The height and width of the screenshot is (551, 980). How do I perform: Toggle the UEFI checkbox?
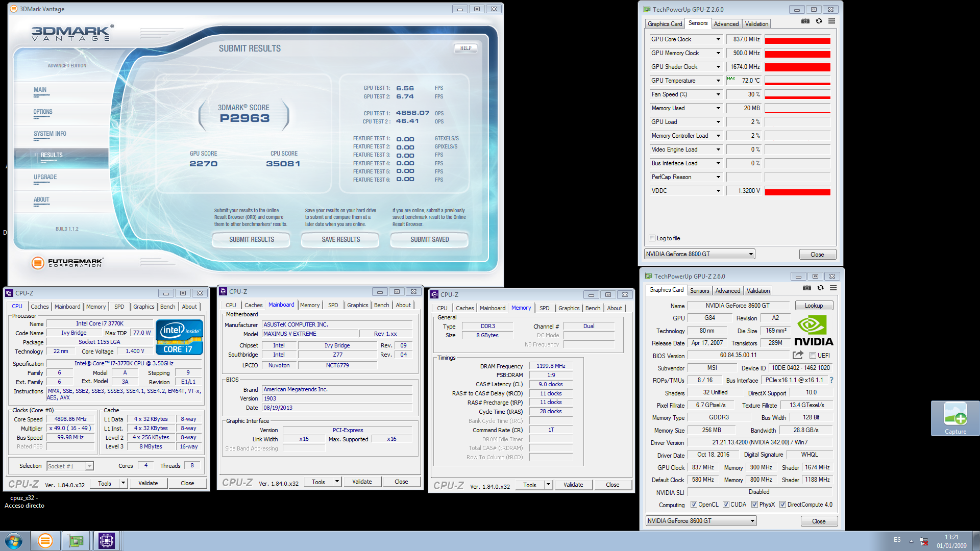coord(813,356)
